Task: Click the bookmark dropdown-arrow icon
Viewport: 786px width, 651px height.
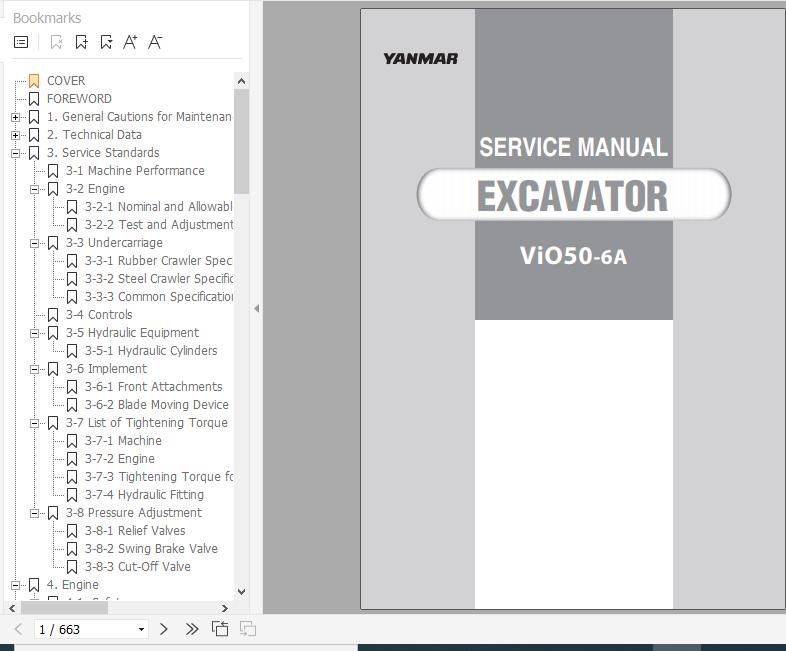Action: pos(106,42)
